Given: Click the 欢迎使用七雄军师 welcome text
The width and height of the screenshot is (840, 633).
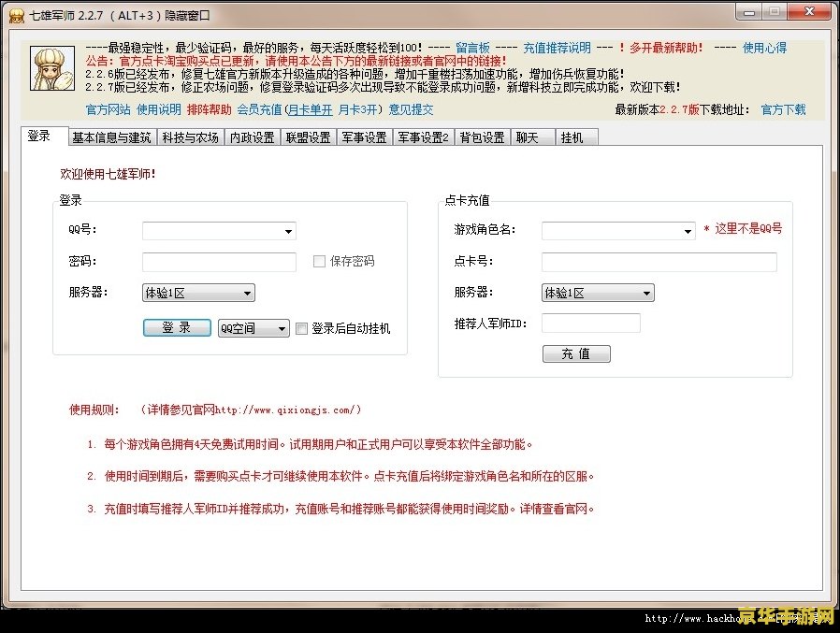Looking at the screenshot, I should [108, 174].
